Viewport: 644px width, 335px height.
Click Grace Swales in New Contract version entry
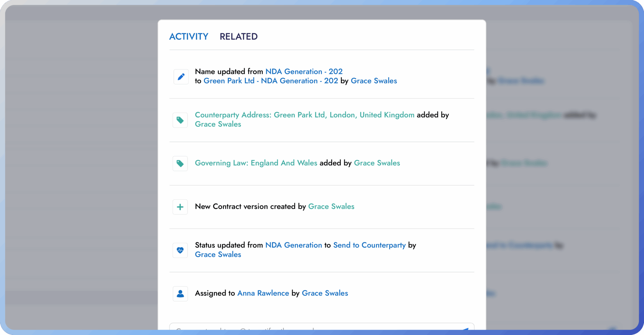[x=331, y=206]
